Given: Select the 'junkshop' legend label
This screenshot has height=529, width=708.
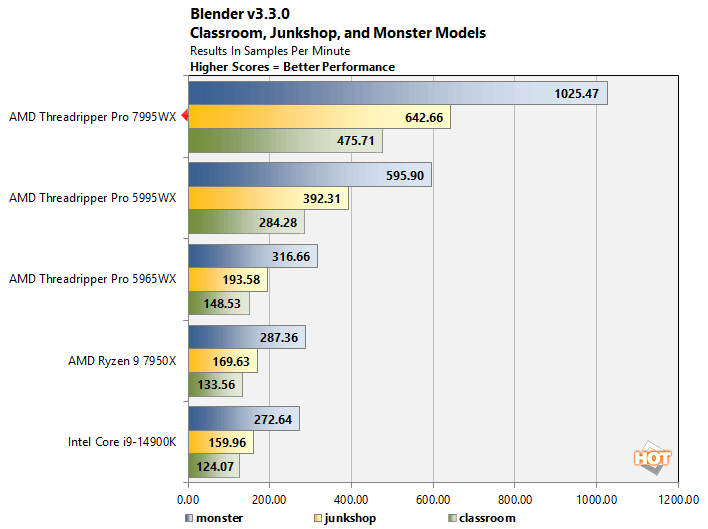Looking at the screenshot, I should (350, 518).
